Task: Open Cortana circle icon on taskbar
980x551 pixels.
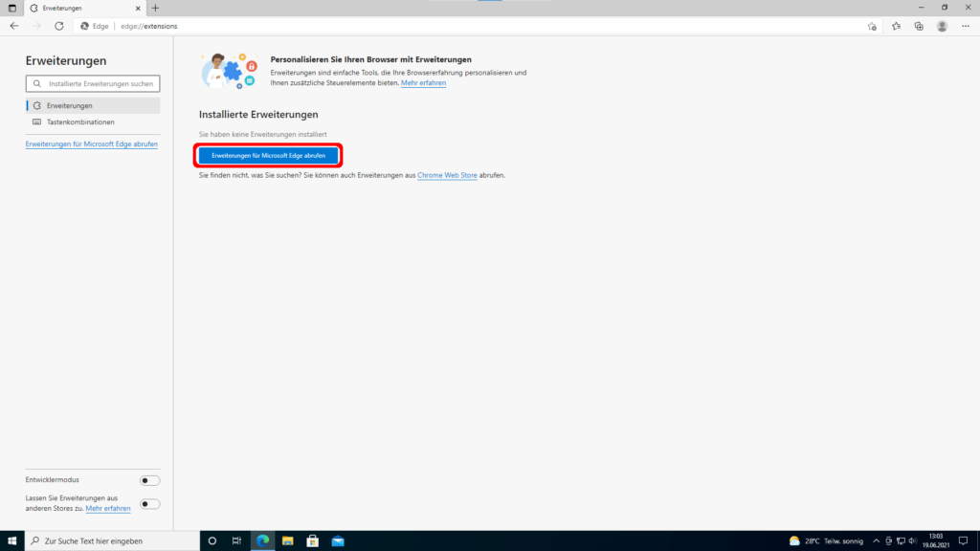Action: [212, 541]
